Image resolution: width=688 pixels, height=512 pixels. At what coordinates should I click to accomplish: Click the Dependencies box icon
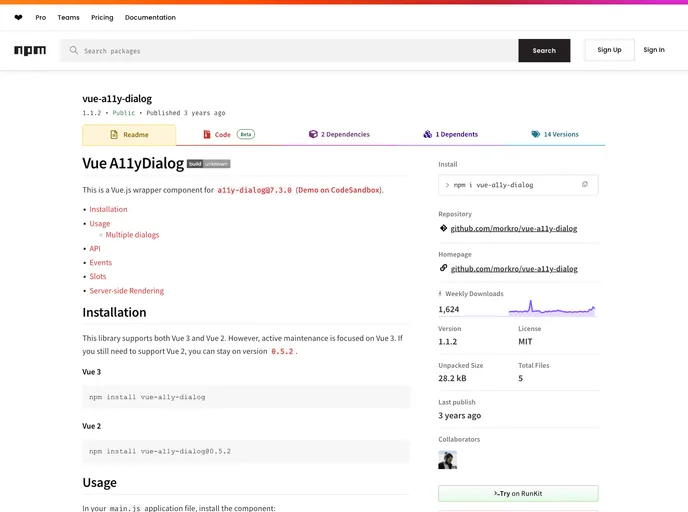[x=313, y=134]
